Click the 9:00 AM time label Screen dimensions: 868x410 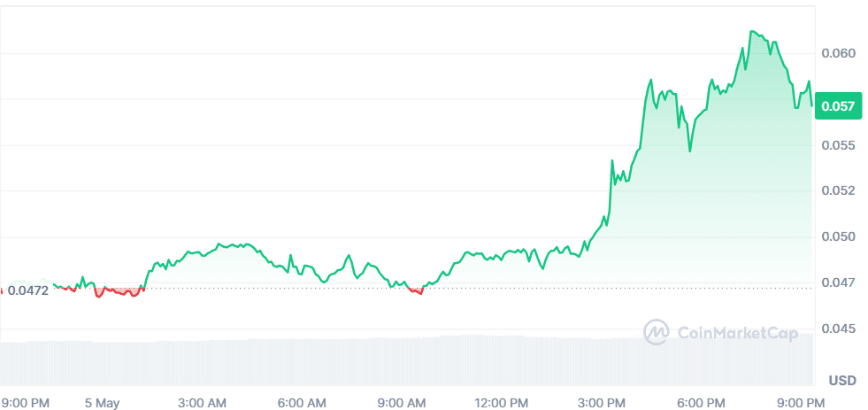[x=403, y=403]
